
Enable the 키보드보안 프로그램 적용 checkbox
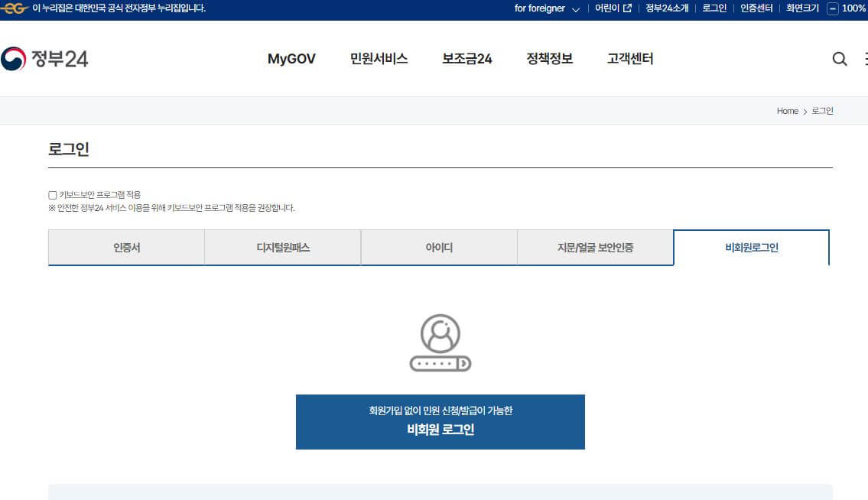(51, 194)
